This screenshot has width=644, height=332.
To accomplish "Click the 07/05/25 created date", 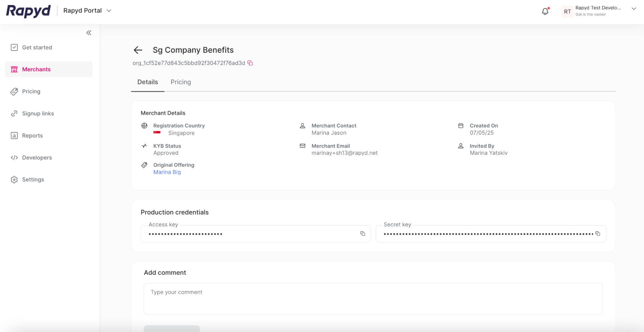I will pos(482,133).
